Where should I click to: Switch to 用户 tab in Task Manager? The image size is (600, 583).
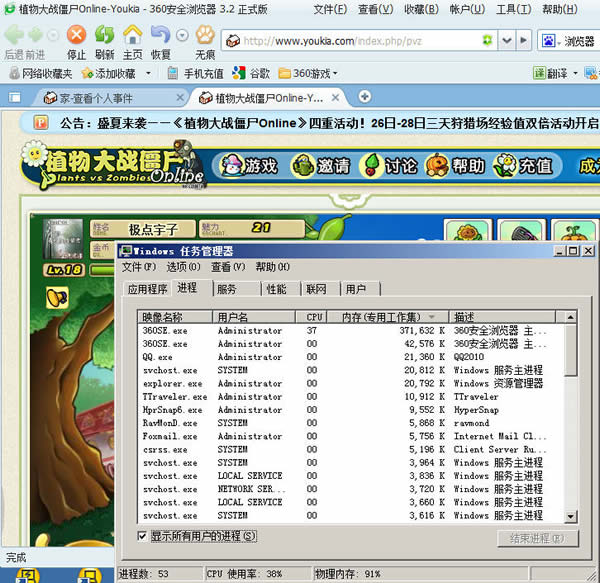point(360,289)
